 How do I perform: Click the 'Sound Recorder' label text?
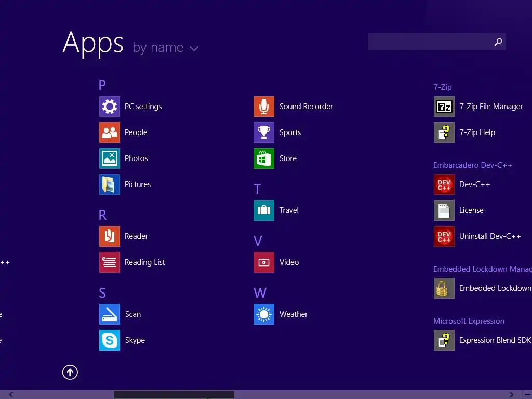pyautogui.click(x=306, y=107)
